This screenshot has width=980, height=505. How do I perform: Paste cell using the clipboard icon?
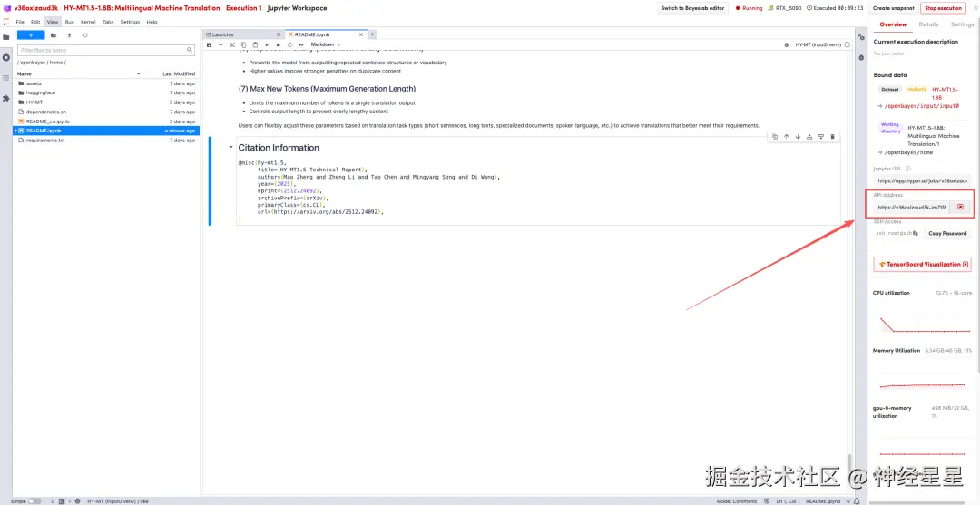click(x=255, y=45)
